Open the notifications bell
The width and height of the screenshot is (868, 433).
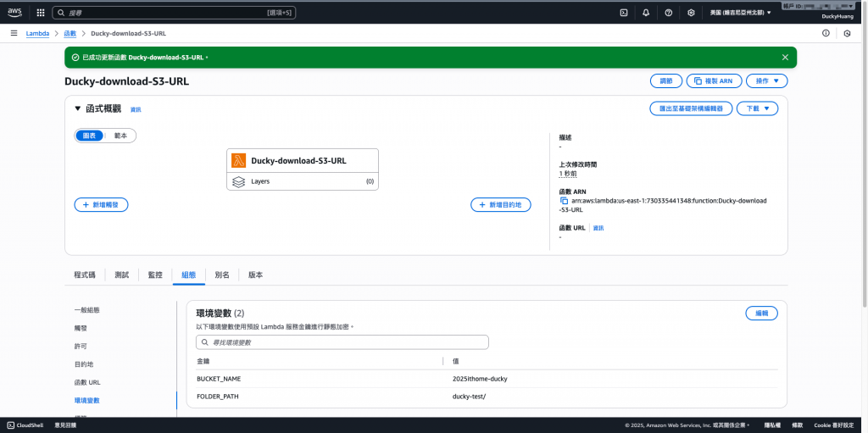(646, 13)
